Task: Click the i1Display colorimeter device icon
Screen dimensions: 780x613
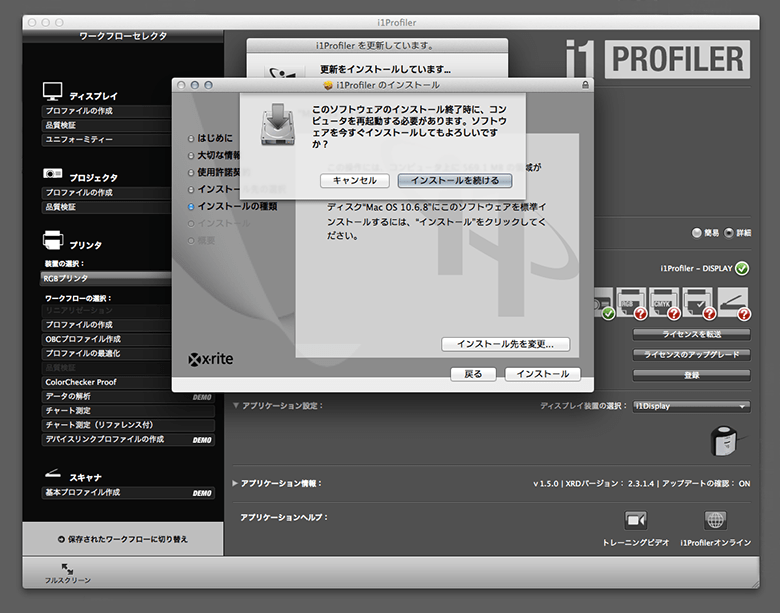Action: tap(724, 440)
